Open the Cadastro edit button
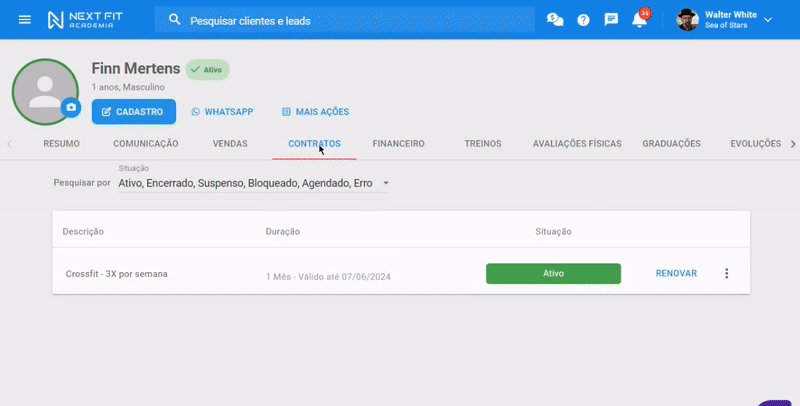 pyautogui.click(x=134, y=112)
